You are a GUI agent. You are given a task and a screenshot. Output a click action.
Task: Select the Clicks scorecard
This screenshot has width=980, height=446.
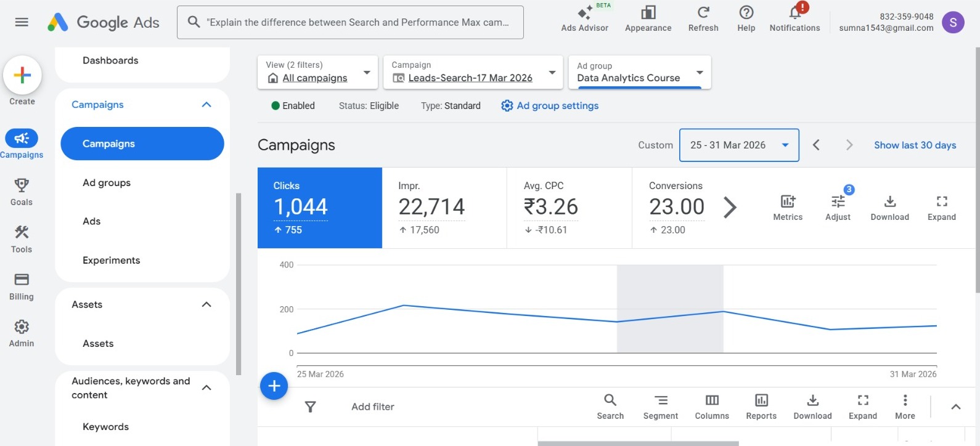coord(320,208)
